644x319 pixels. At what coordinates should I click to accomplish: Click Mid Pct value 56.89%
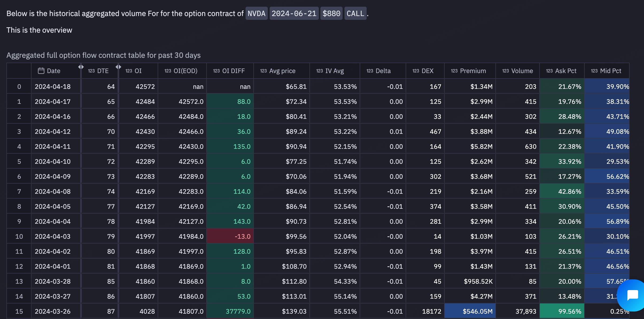click(607, 221)
